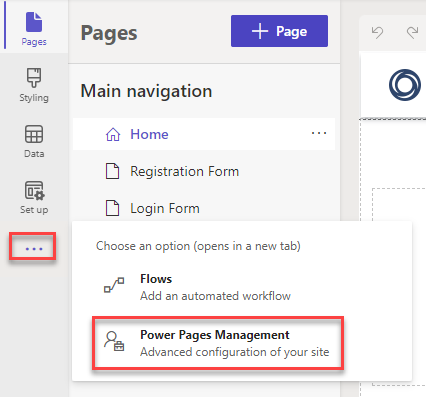Click the Power Pages Management person icon
Screen dimensions: 426x397
click(114, 341)
